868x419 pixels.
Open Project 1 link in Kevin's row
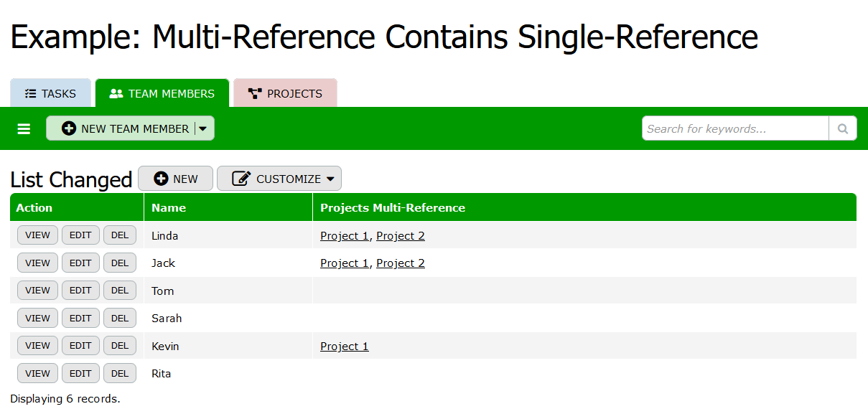click(345, 347)
